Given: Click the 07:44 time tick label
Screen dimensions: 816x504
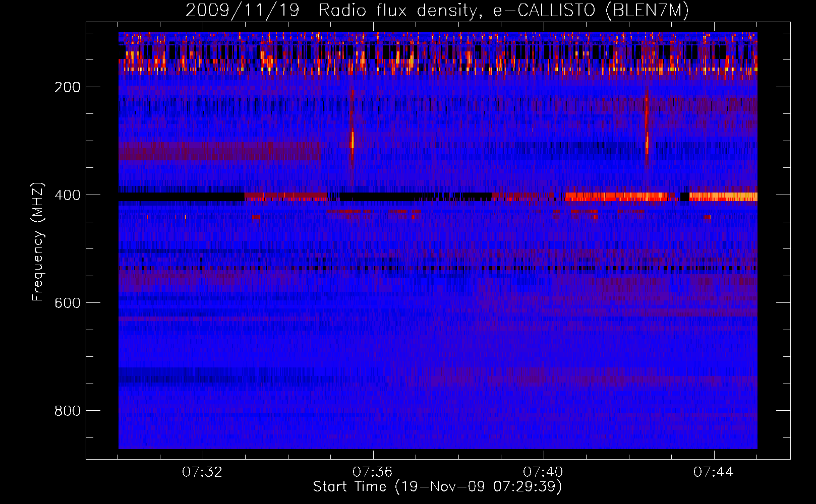Looking at the screenshot, I should pos(714,472).
